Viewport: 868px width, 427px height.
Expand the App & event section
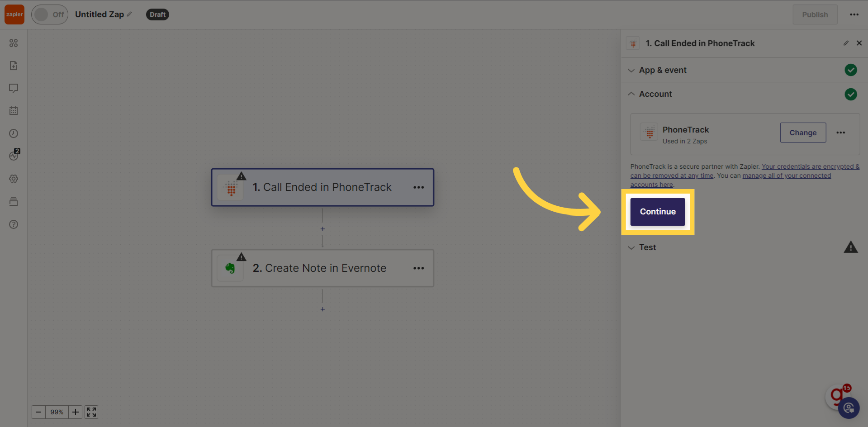[744, 70]
